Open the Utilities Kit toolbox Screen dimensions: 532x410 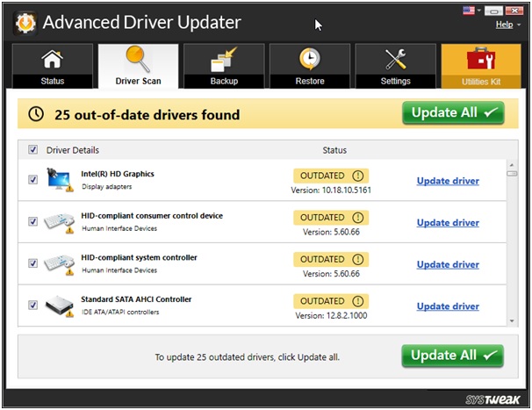tap(479, 65)
